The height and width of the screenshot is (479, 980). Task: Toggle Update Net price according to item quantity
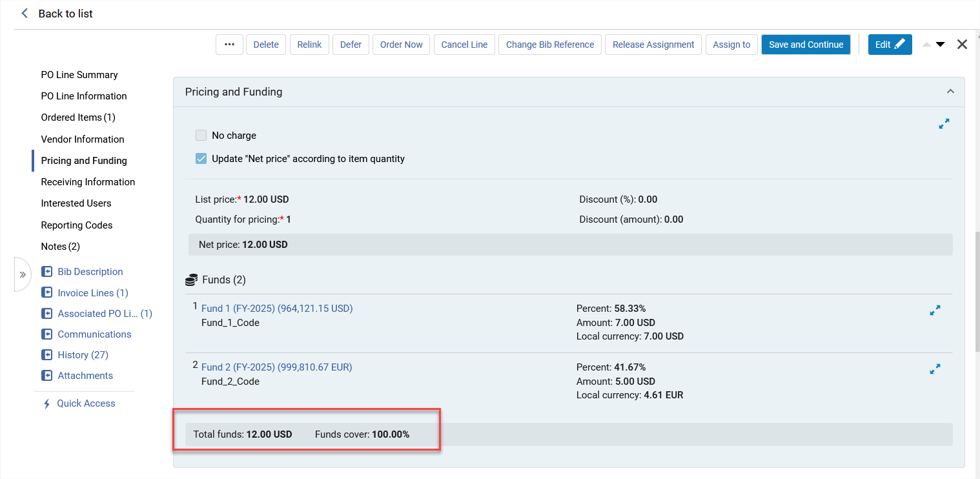pos(201,159)
